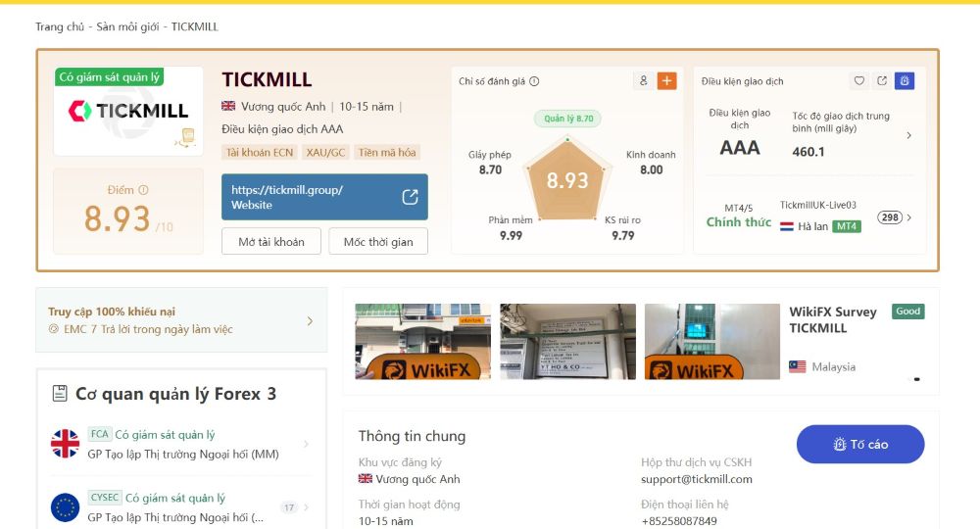Click the Tiền mã hóa tag
The image size is (980, 529).
click(x=387, y=153)
